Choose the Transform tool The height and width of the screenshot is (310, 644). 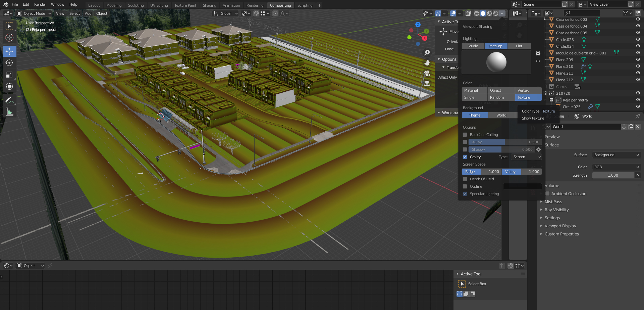point(9,86)
